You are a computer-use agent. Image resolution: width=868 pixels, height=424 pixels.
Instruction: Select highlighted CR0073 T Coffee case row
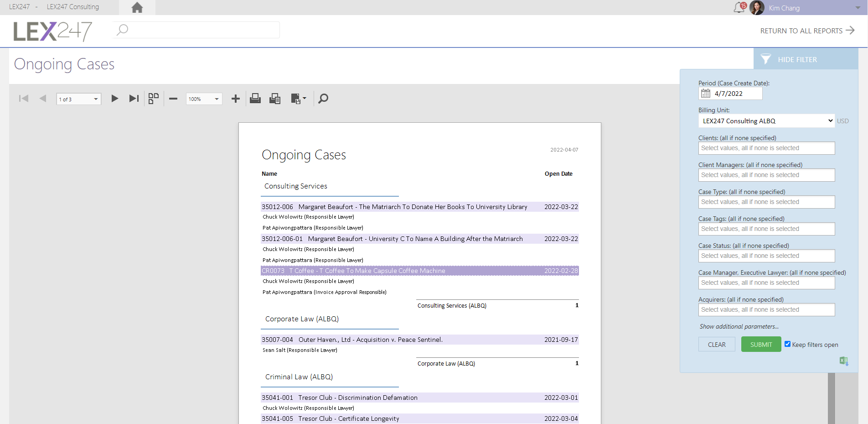[x=419, y=271]
